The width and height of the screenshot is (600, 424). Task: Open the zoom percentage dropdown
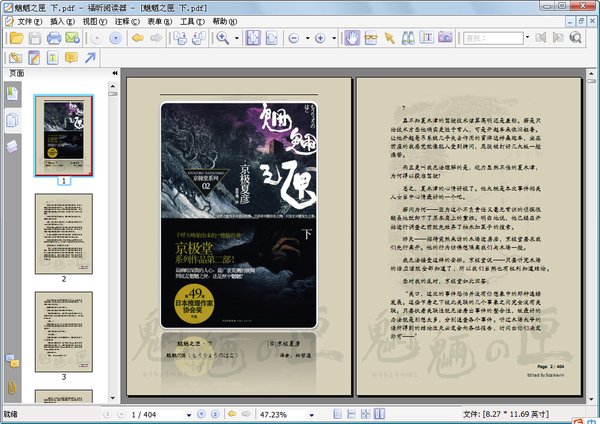[310, 413]
